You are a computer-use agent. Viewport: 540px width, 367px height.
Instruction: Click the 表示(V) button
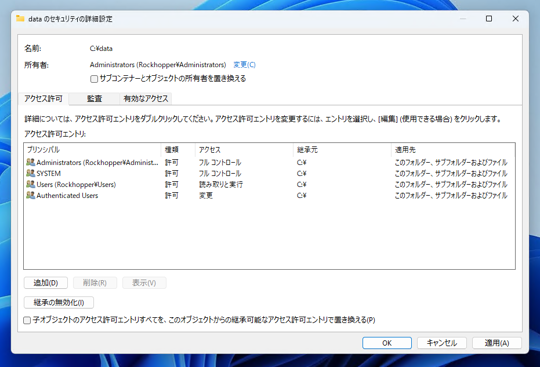pyautogui.click(x=144, y=283)
